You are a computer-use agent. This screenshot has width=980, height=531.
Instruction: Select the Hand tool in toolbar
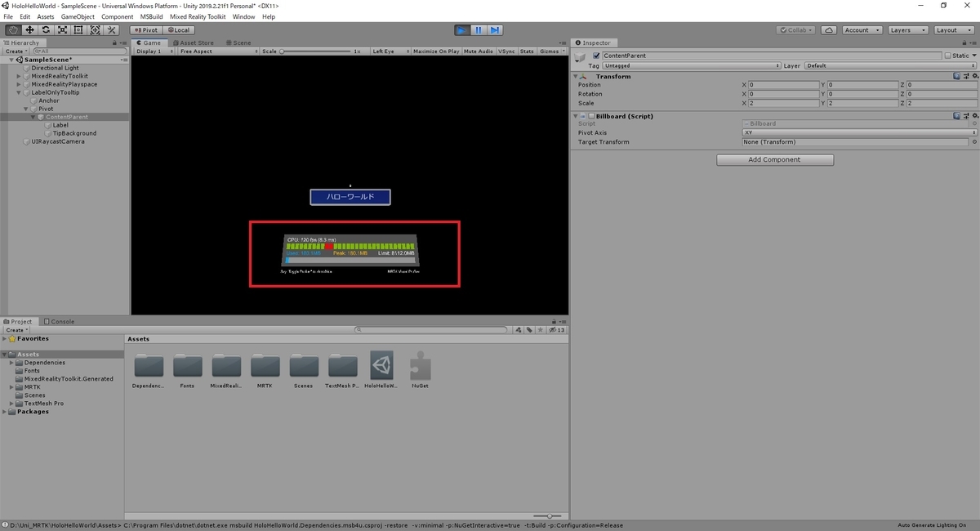pyautogui.click(x=13, y=30)
